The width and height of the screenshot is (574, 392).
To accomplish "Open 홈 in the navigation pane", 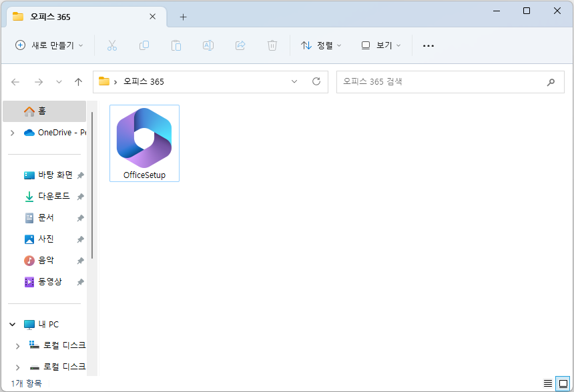I will click(44, 111).
